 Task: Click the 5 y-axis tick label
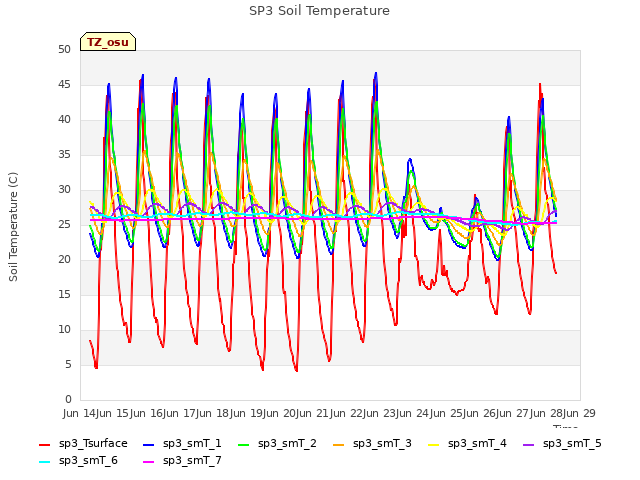pyautogui.click(x=68, y=364)
